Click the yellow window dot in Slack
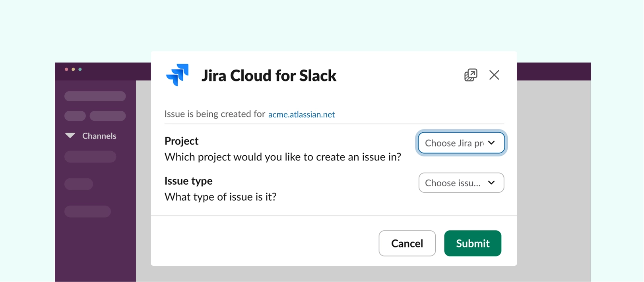The image size is (644, 282). tap(73, 70)
